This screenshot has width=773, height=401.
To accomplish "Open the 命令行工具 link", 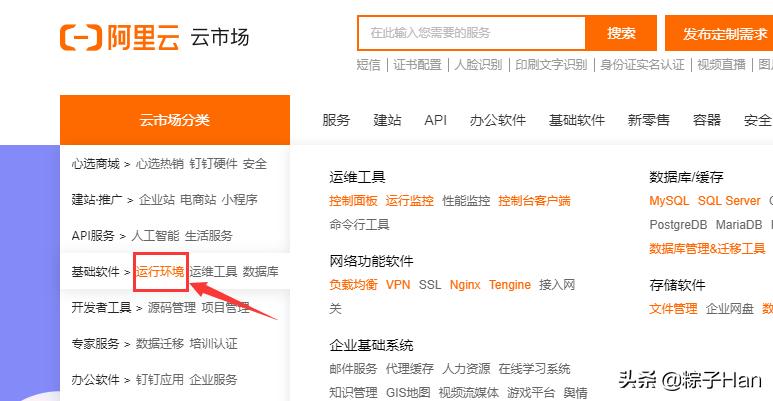I will pyautogui.click(x=359, y=225).
